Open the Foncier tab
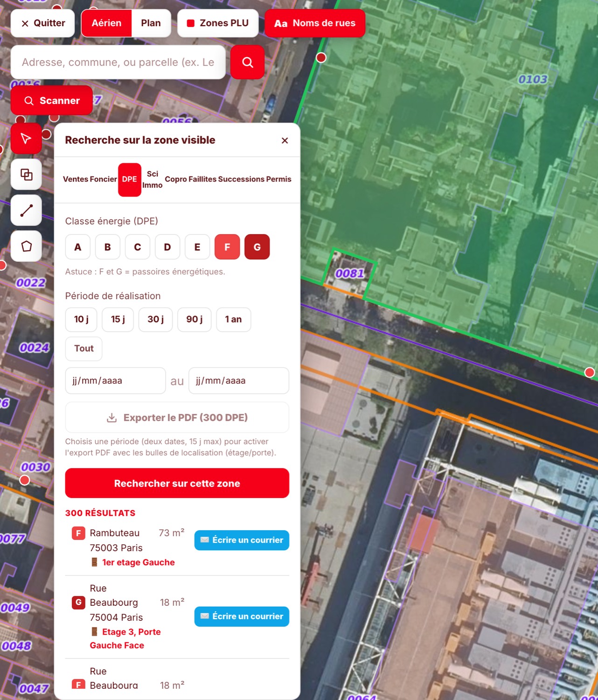Viewport: 598px width, 700px height. [104, 179]
